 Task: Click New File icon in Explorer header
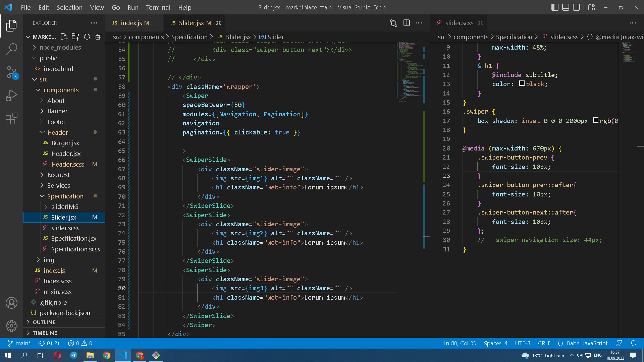coord(64,37)
